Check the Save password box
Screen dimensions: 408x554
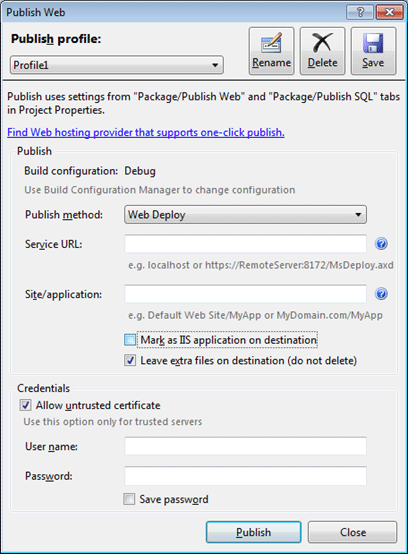pyautogui.click(x=129, y=499)
